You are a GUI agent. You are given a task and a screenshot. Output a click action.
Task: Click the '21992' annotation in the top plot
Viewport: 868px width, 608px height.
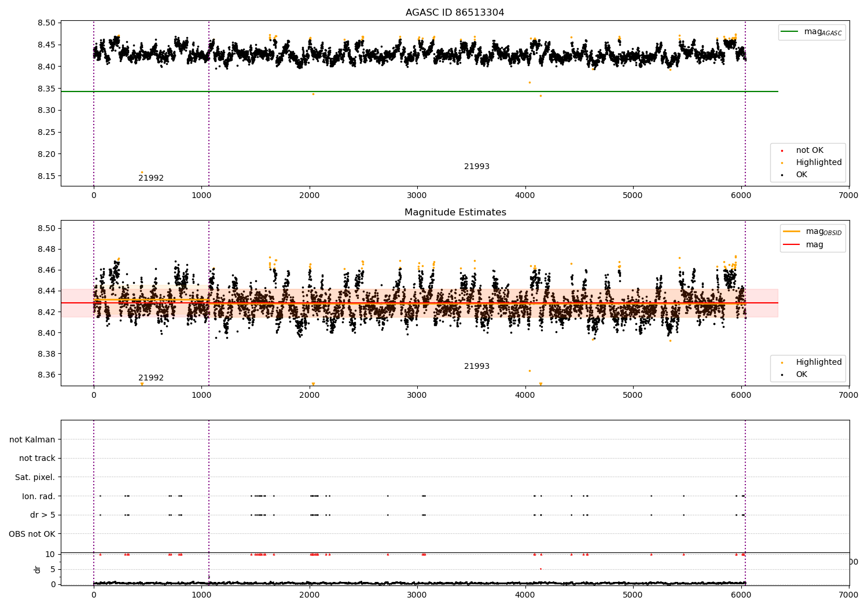click(x=151, y=178)
